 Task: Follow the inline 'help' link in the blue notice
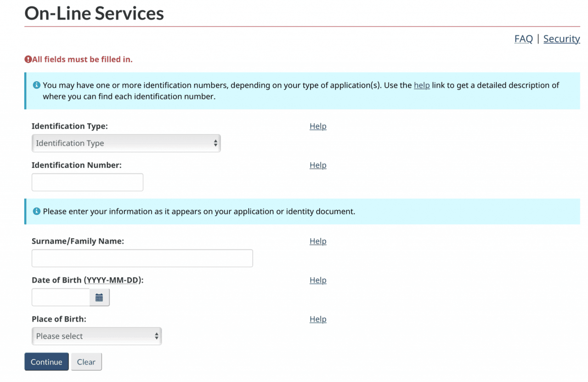422,85
